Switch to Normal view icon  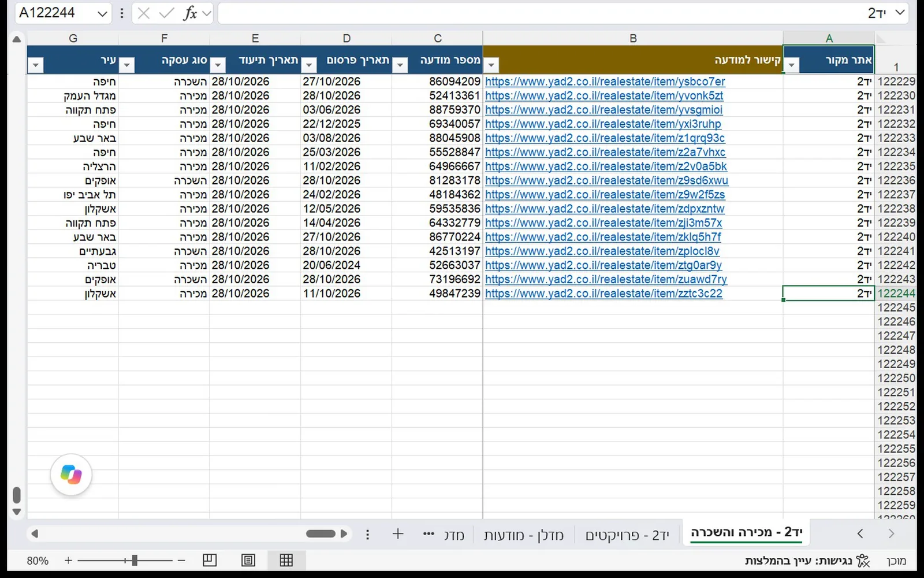(286, 560)
